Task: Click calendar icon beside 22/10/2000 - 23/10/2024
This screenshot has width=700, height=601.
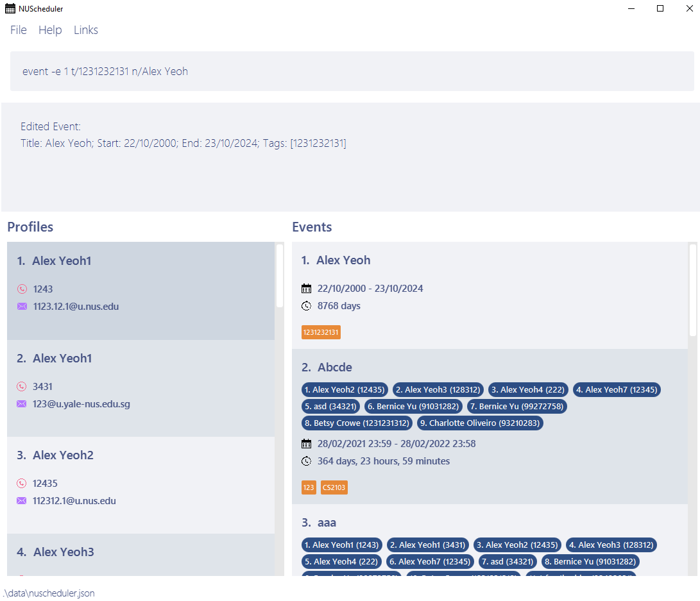Action: pos(306,289)
